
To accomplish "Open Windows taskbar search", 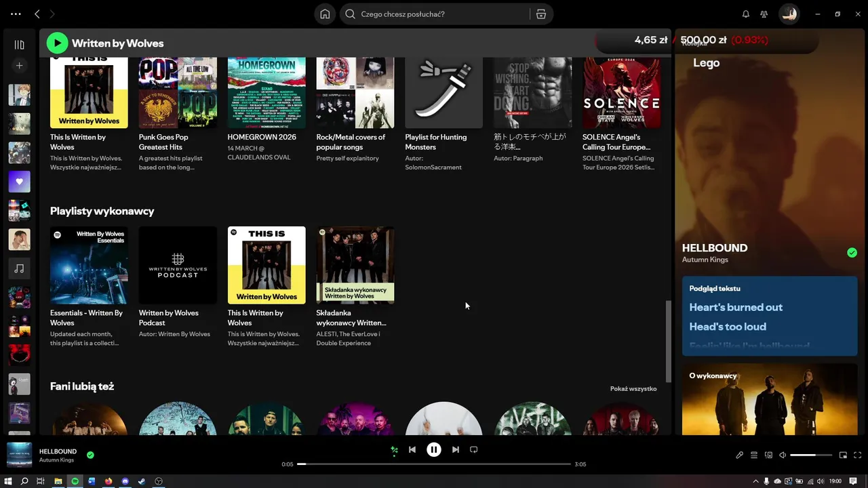I will tap(24, 481).
